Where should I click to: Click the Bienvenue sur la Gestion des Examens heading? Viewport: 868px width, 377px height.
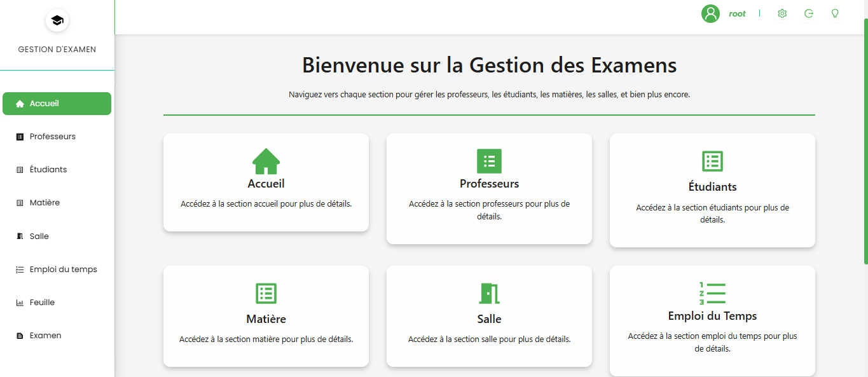click(x=489, y=65)
